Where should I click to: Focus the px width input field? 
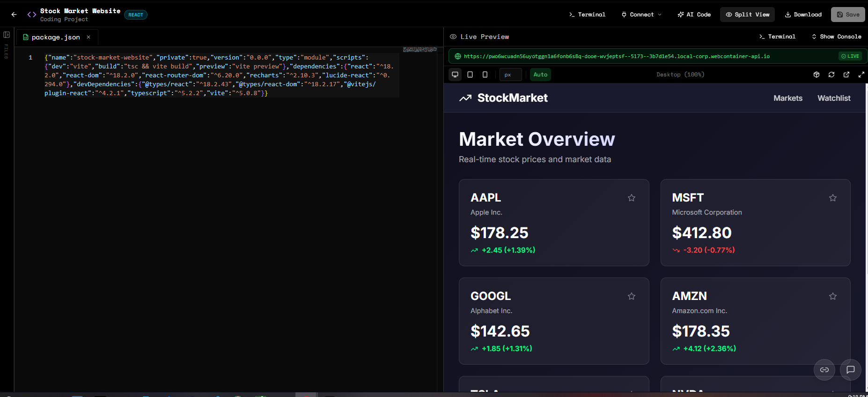510,75
